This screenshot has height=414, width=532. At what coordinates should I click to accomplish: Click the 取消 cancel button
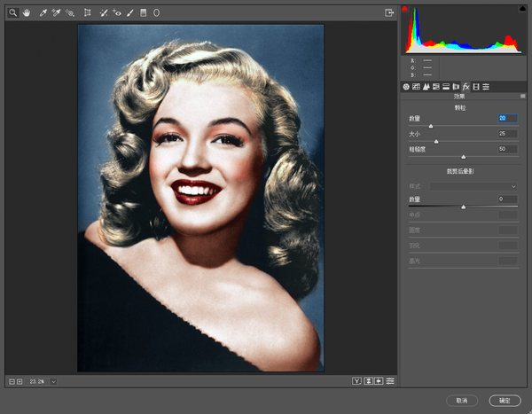click(x=463, y=400)
